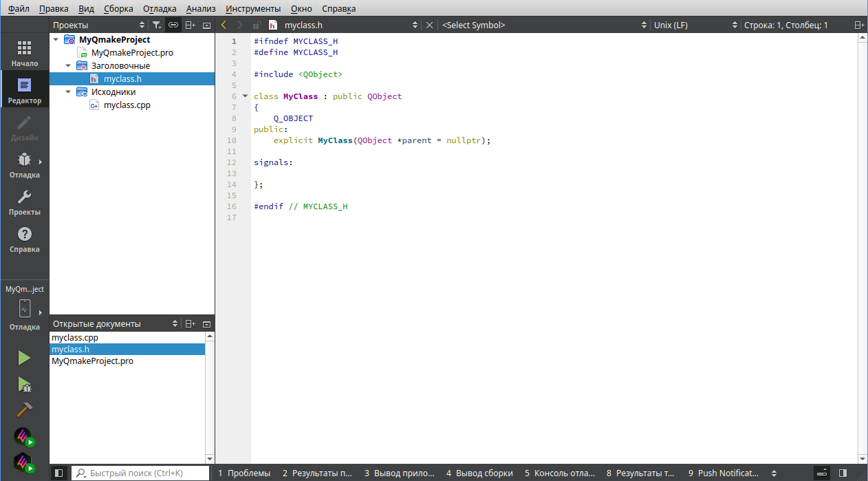Collapse the Исходники folder
Screen dimensions: 868x481
click(68, 92)
